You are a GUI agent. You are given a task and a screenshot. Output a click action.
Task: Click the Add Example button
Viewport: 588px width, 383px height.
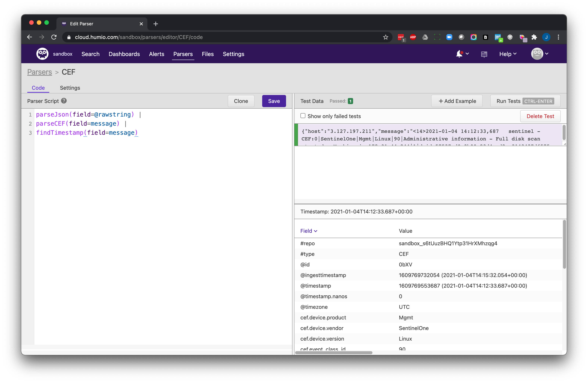tap(457, 101)
